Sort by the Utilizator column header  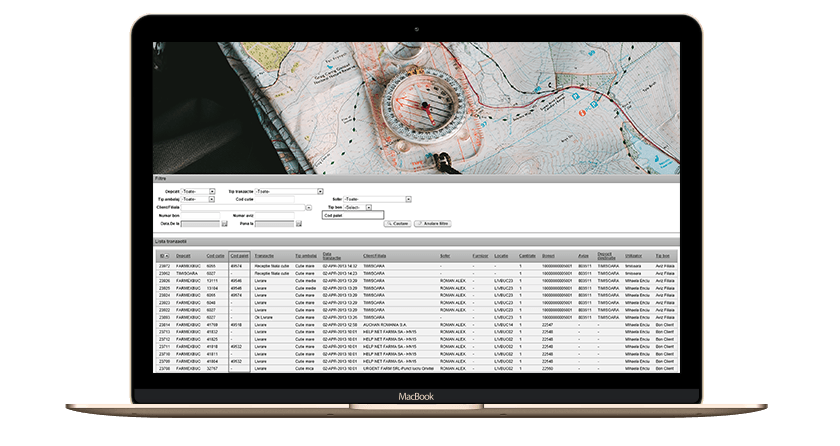coord(633,256)
